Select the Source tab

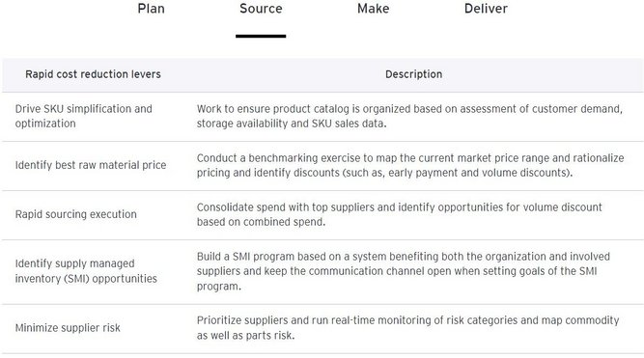[261, 9]
